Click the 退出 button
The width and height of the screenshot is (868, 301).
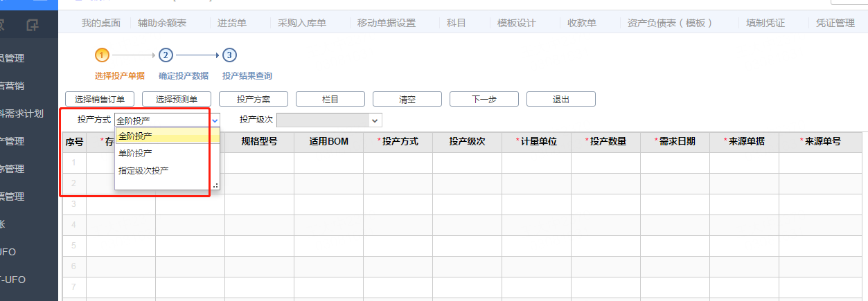pos(561,99)
